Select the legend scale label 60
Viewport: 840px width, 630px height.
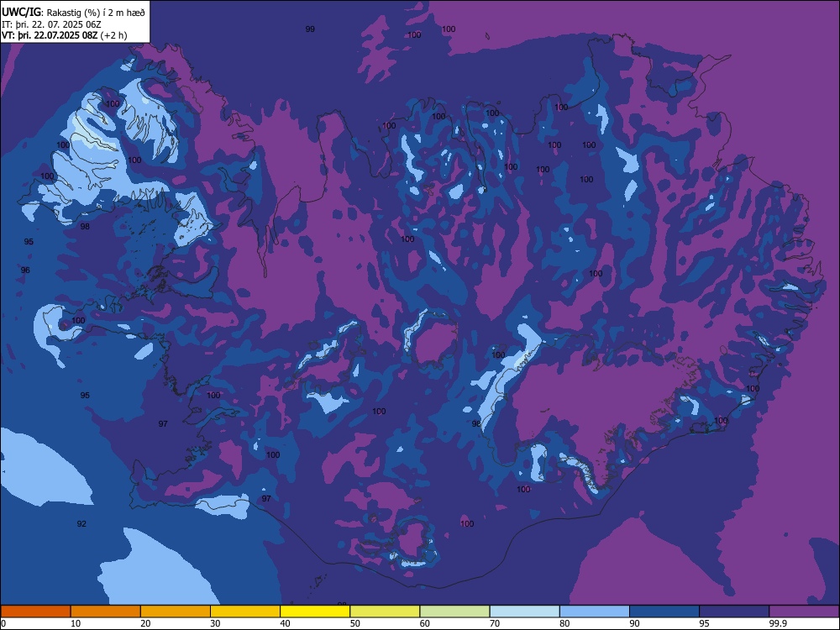425,623
